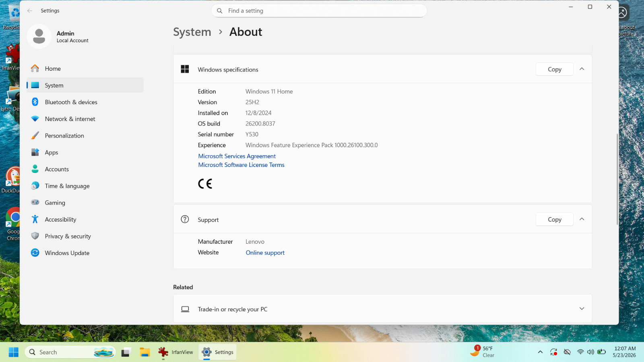The height and width of the screenshot is (362, 644).
Task: Show hidden icons in the system tray
Action: pos(540,352)
